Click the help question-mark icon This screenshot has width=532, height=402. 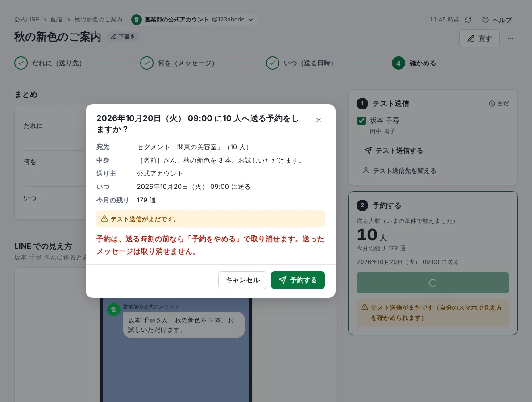pos(486,20)
